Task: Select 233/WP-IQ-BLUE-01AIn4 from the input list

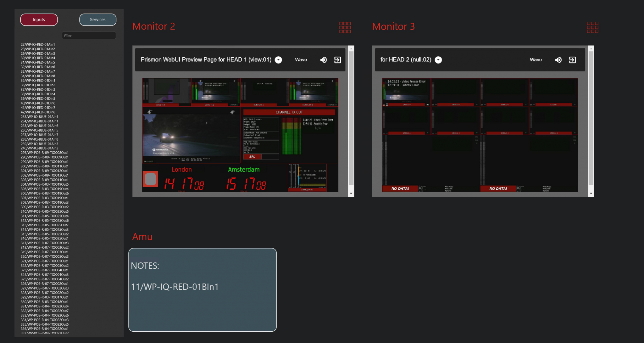Action: tap(39, 116)
